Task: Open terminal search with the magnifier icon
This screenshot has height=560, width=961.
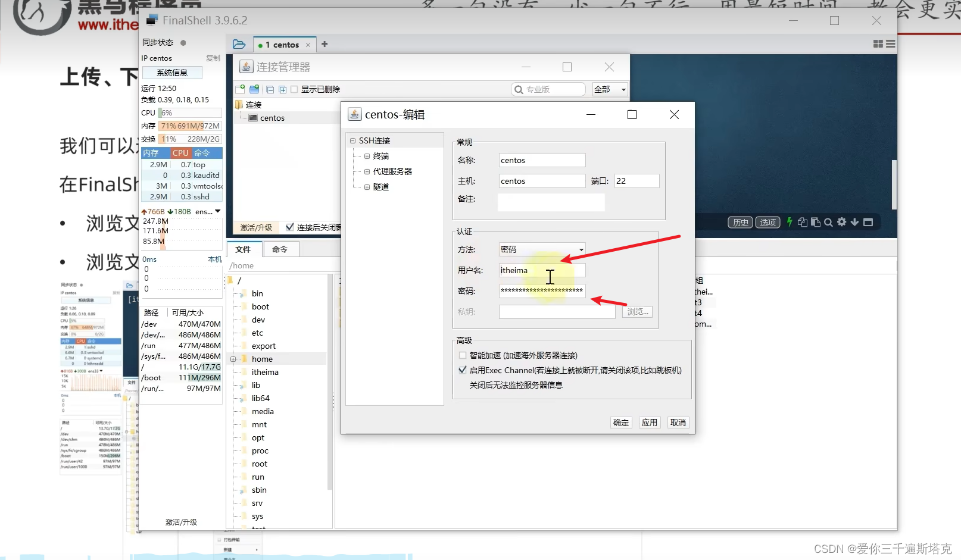Action: click(x=828, y=222)
